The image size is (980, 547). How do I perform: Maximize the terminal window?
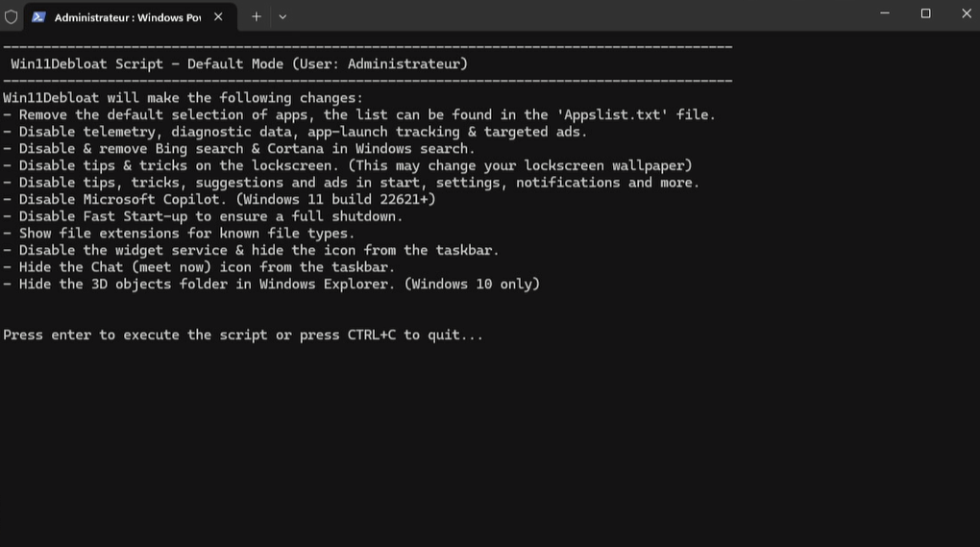click(925, 13)
